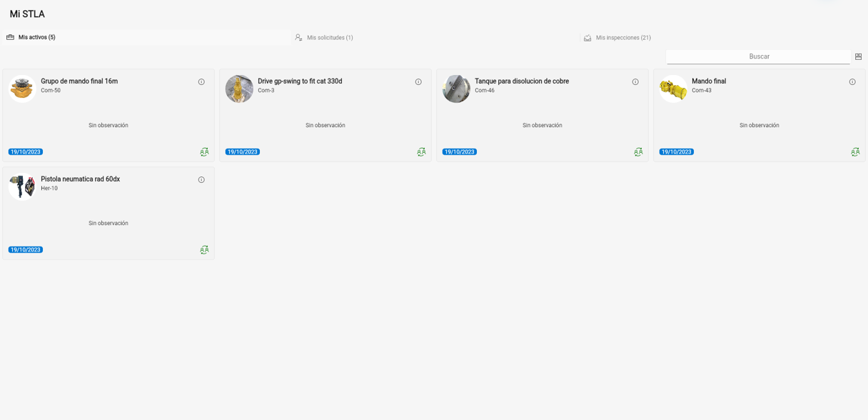Click the icon next to Mis inspecciones
Image resolution: width=868 pixels, height=420 pixels.
tap(587, 38)
